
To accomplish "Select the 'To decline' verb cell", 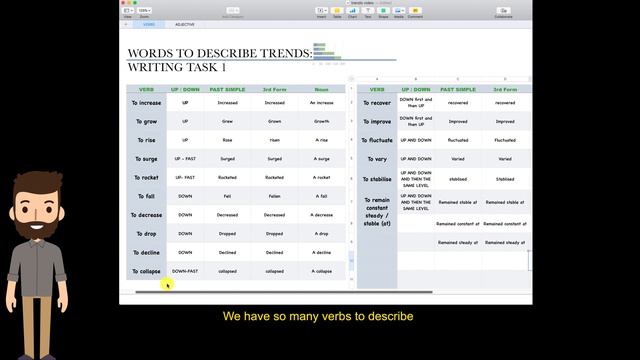I will tap(146, 253).
